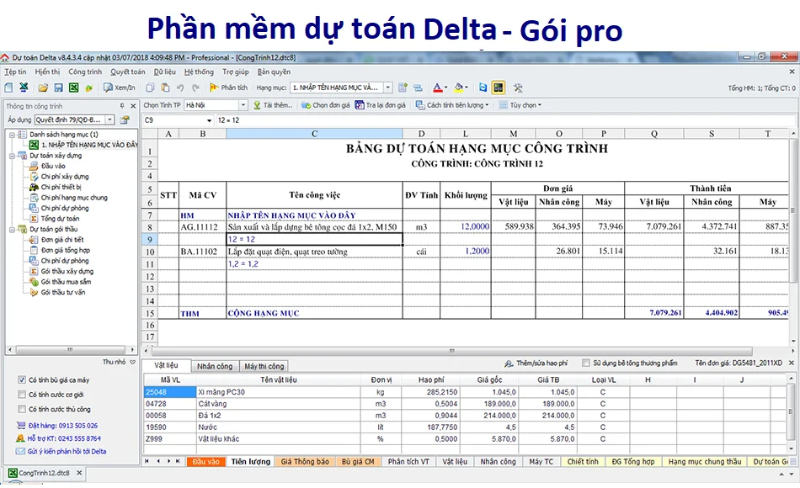Screen dimensions: 800x488
Task: Click the Phân tích flag button
Action: click(228, 88)
